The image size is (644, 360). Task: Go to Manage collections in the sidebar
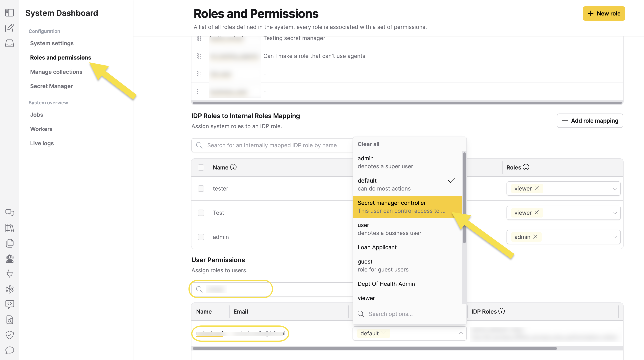(56, 72)
